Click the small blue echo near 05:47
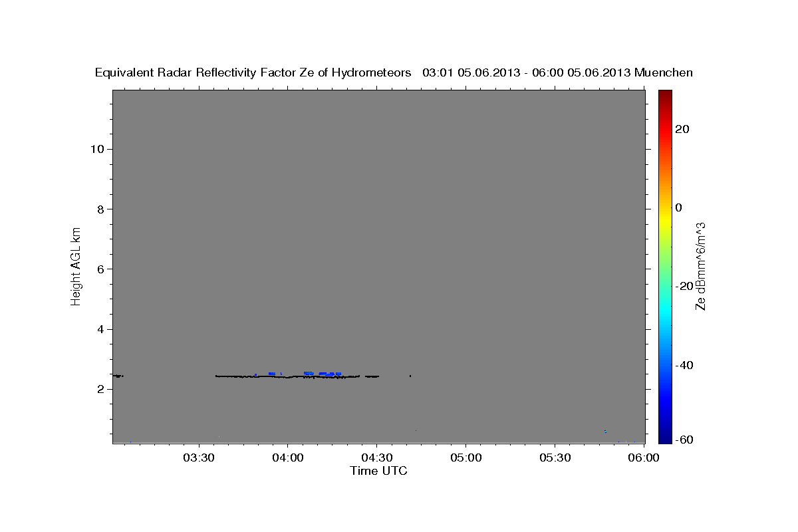Screen dimensions: 798x532 coord(605,432)
